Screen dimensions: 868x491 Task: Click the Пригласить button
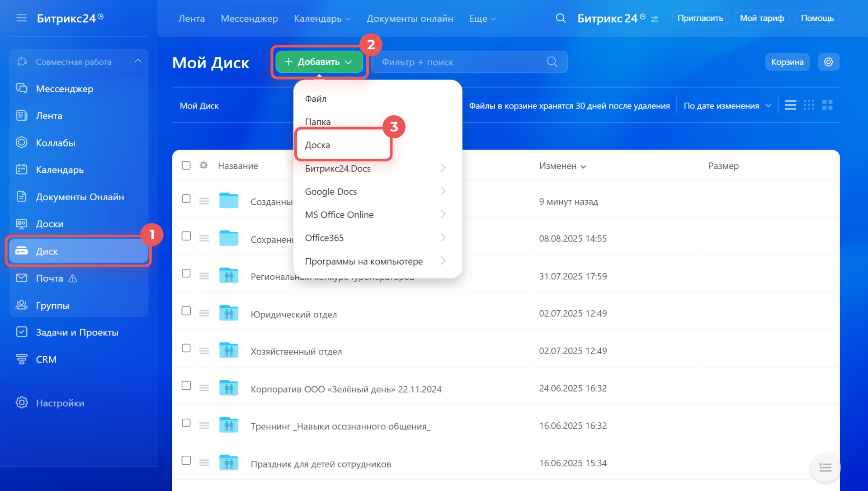pyautogui.click(x=700, y=18)
